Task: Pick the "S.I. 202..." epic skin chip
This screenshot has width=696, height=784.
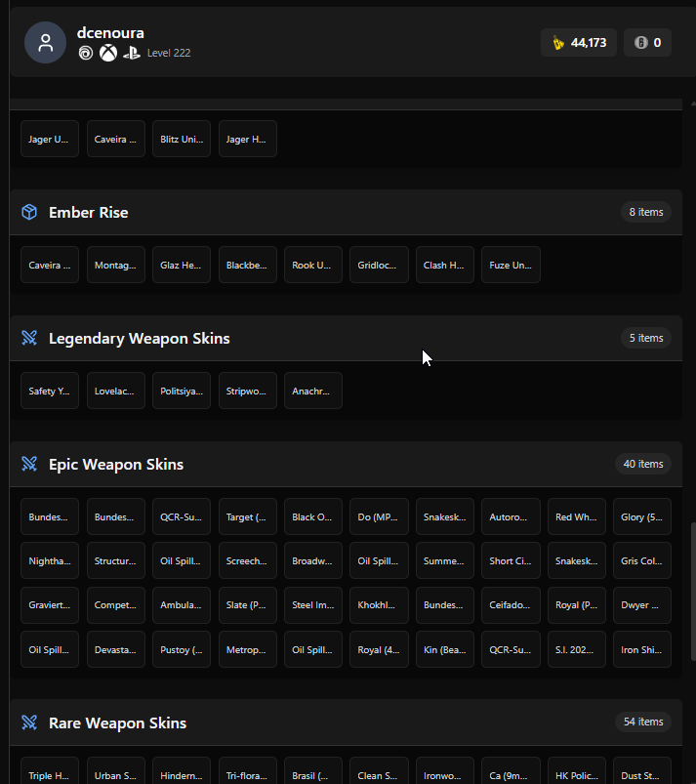Action: tap(577, 649)
